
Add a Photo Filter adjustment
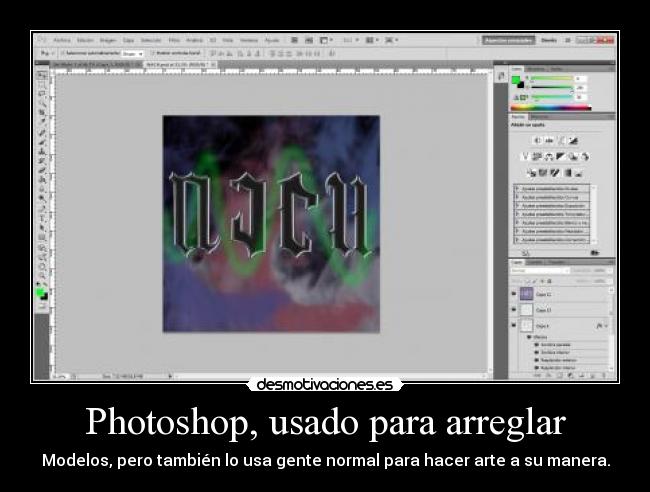(x=573, y=156)
